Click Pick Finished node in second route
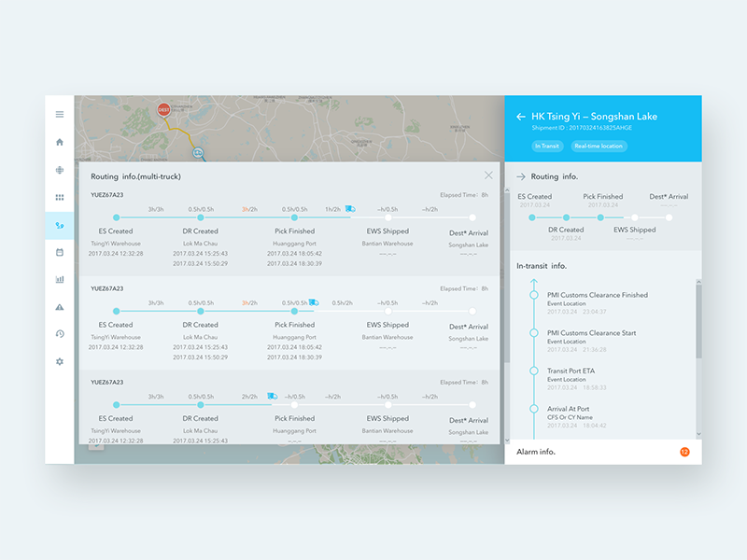747x560 pixels. click(x=294, y=312)
